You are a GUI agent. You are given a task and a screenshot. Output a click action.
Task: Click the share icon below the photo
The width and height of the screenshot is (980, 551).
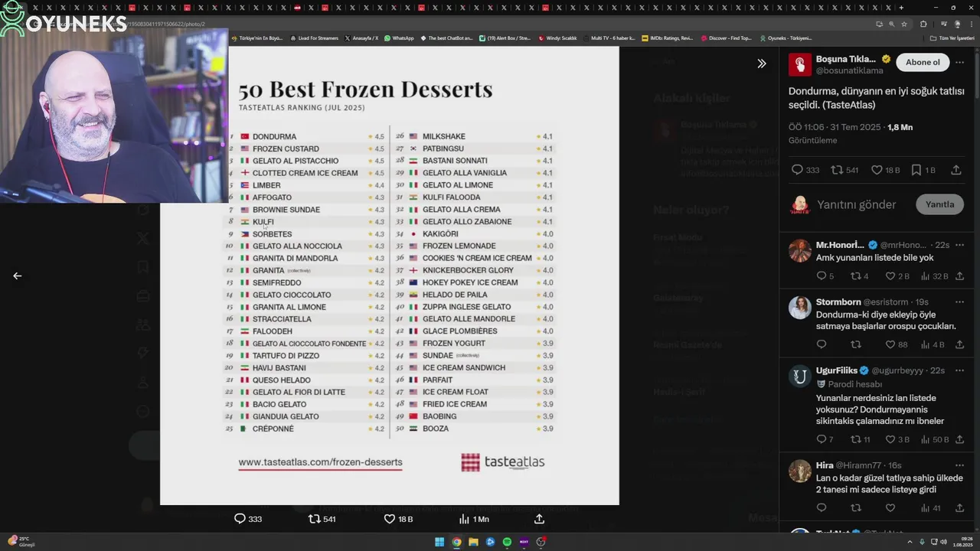coord(539,519)
